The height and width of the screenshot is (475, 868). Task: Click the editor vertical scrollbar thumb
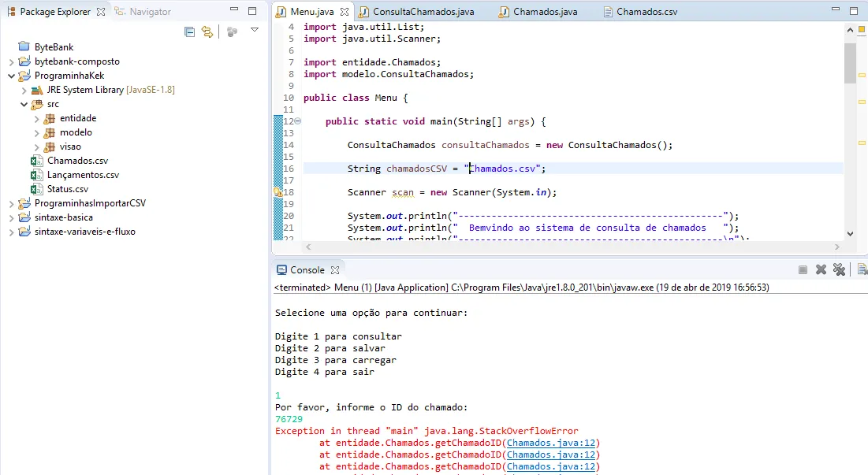850,62
